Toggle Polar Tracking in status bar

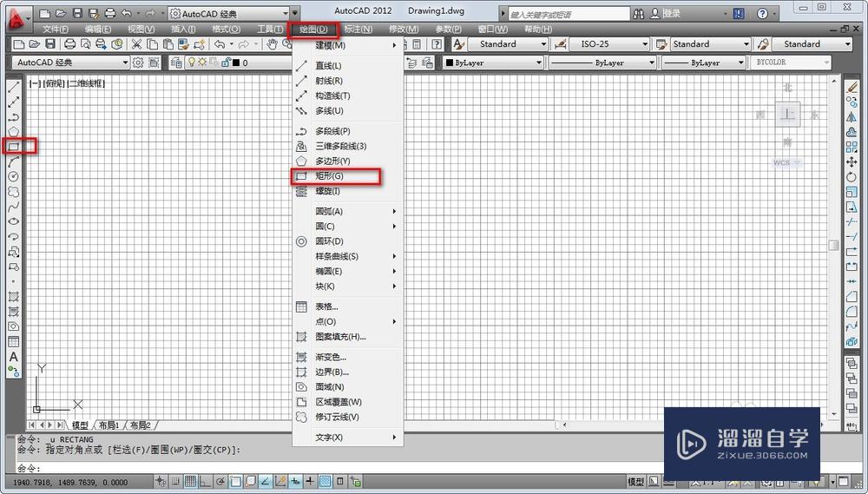(220, 481)
